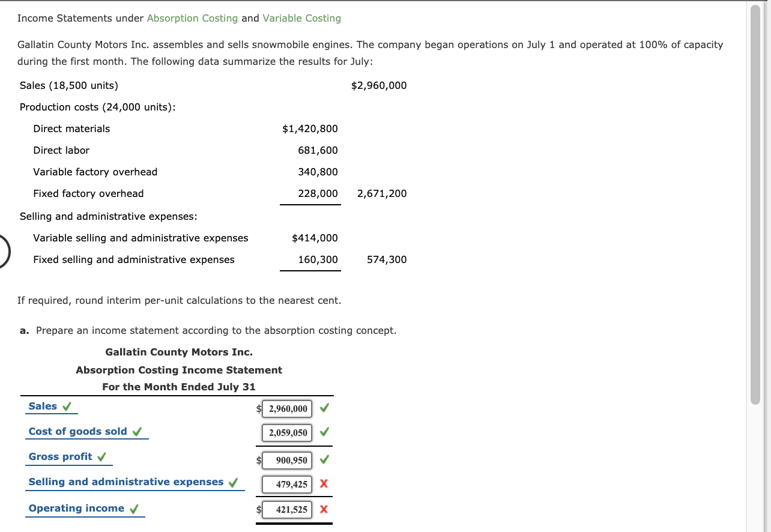Image resolution: width=771 pixels, height=532 pixels.
Task: Click the green checkmark next to 2,059,050
Action: coord(324,432)
